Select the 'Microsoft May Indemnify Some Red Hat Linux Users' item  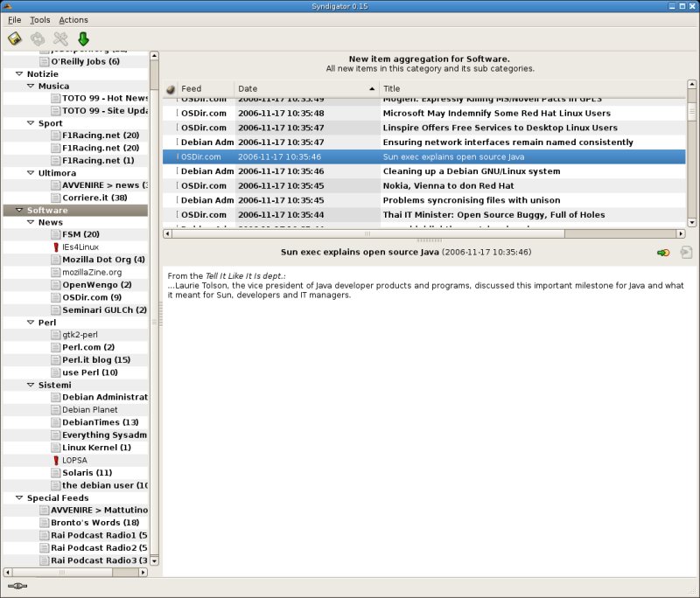(424, 114)
